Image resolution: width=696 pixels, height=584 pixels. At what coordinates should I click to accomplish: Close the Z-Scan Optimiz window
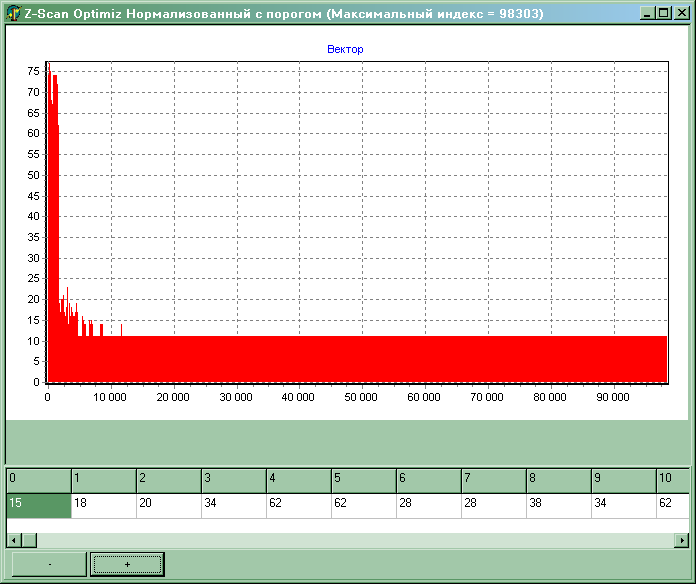click(x=681, y=13)
